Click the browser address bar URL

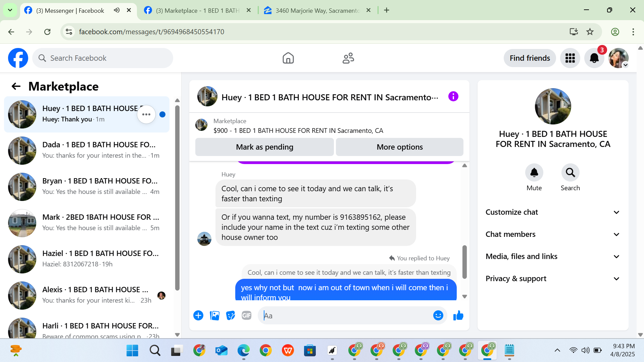151,32
